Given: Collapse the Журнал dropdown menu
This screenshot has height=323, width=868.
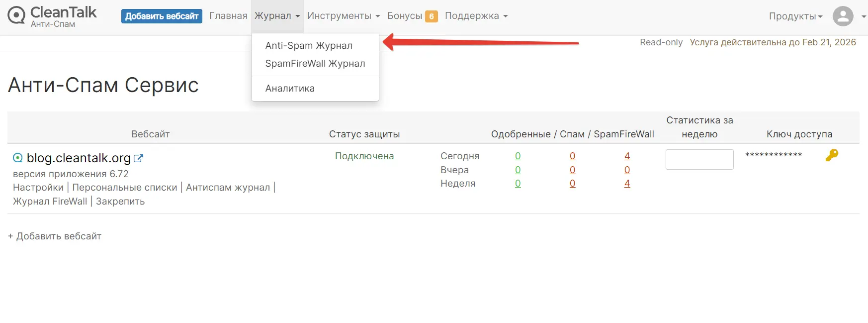Looking at the screenshot, I should click(x=277, y=16).
